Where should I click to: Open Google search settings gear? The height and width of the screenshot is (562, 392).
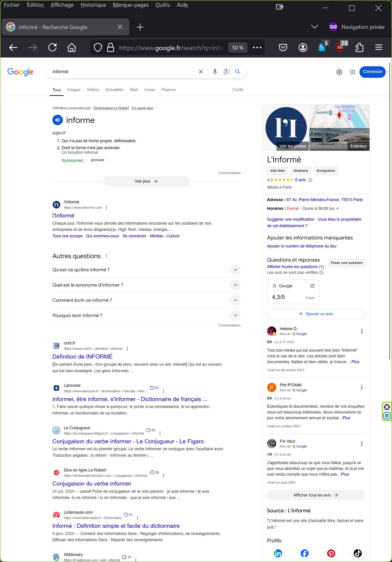click(x=339, y=72)
